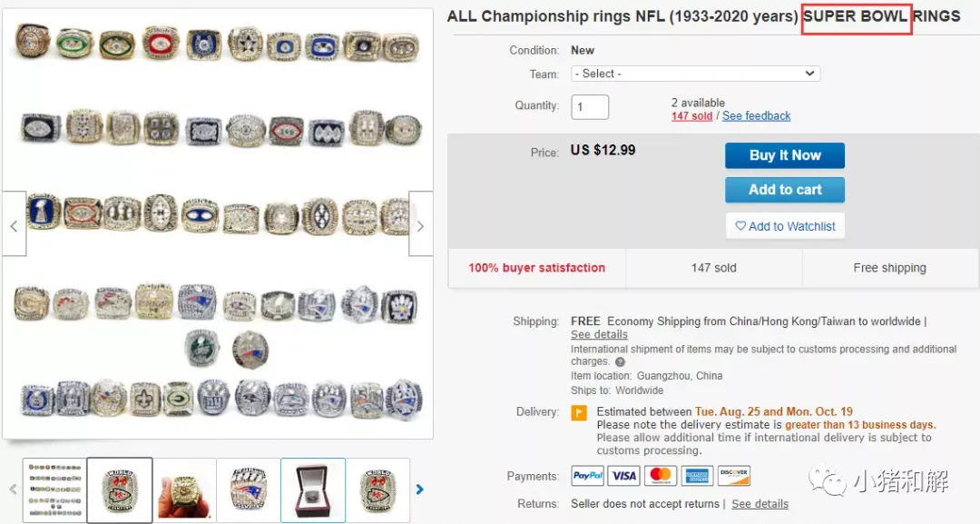The image size is (980, 524).
Task: Click the Discover card icon
Action: coord(733,476)
